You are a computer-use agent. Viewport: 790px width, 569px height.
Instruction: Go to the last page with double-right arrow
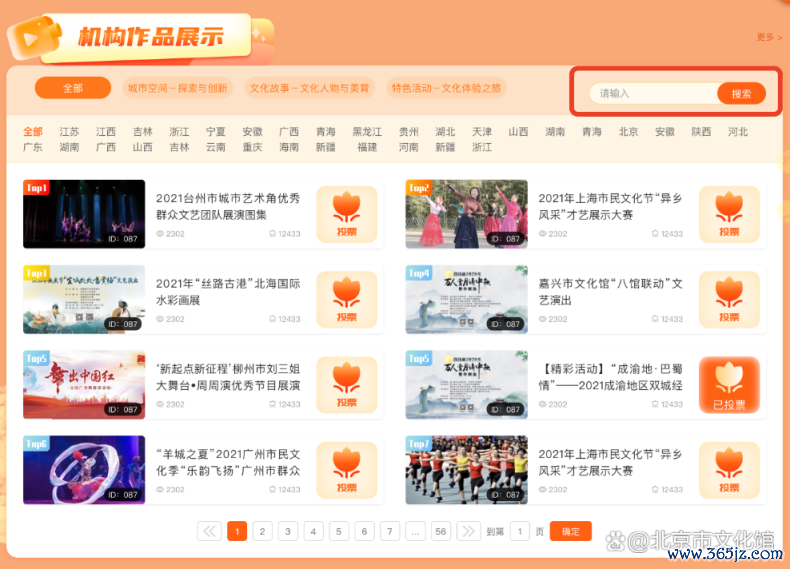click(x=469, y=531)
